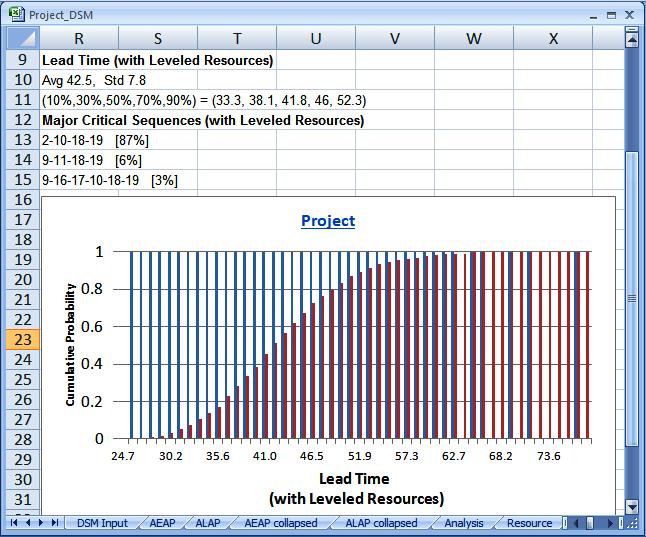Select row 9 header
The width and height of the screenshot is (646, 537).
tap(23, 60)
